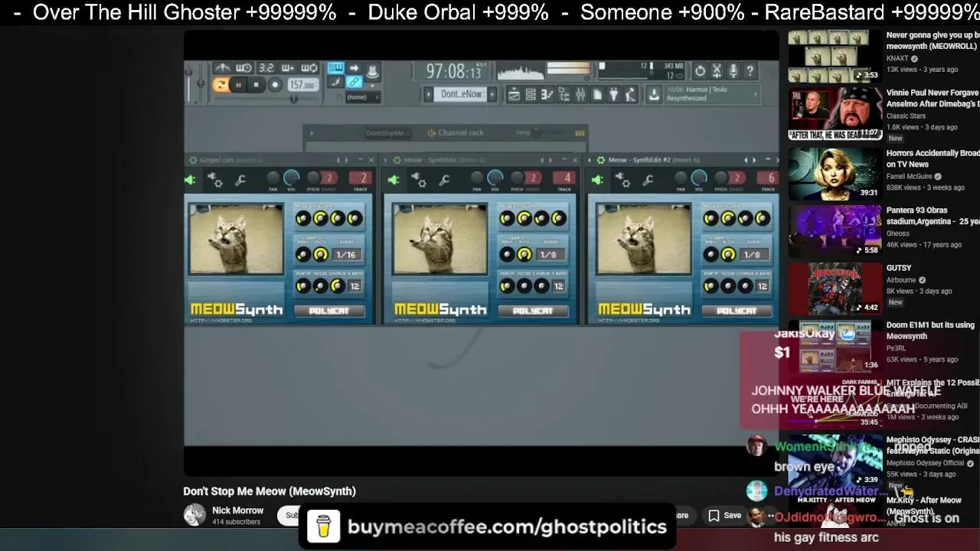Open Gospel cats plugin options gear icon
980x551 pixels.
point(216,180)
